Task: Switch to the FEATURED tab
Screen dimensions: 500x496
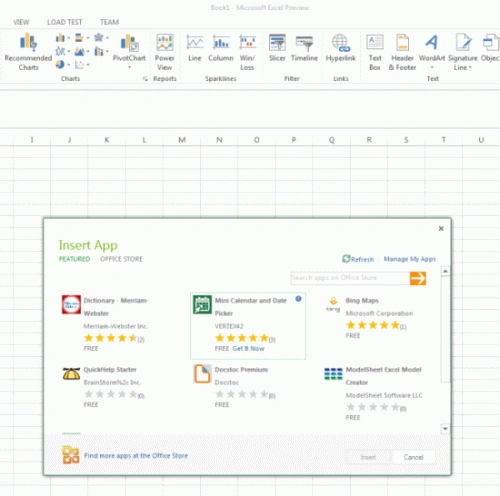Action: tap(74, 259)
